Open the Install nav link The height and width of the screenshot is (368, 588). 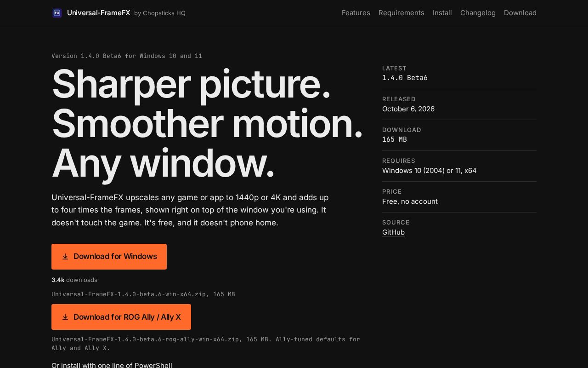(442, 13)
